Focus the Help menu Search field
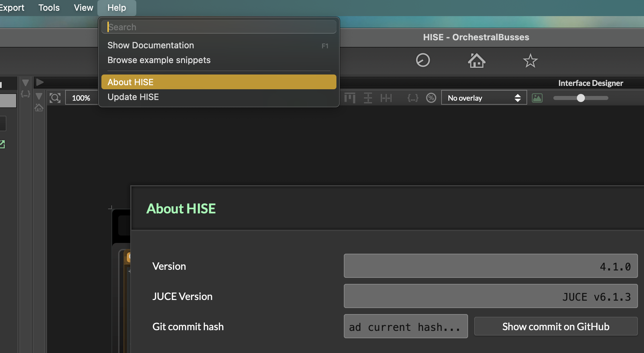The image size is (644, 353). pyautogui.click(x=219, y=27)
